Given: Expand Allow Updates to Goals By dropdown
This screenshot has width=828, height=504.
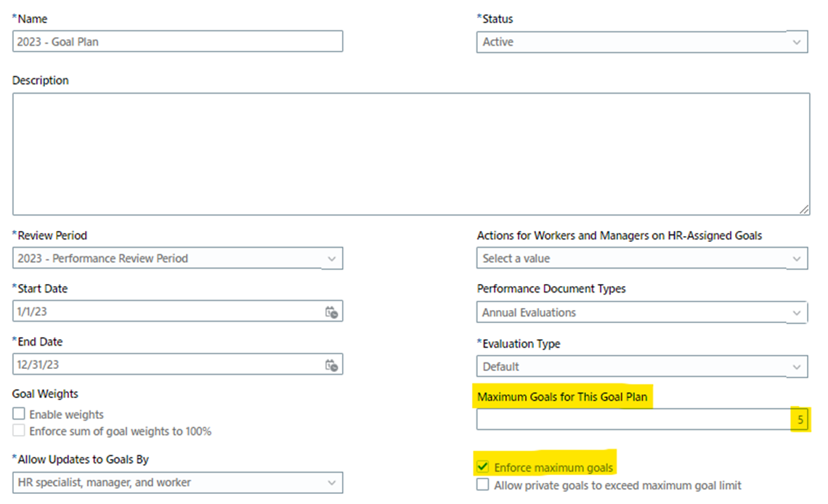Looking at the screenshot, I should [177, 482].
